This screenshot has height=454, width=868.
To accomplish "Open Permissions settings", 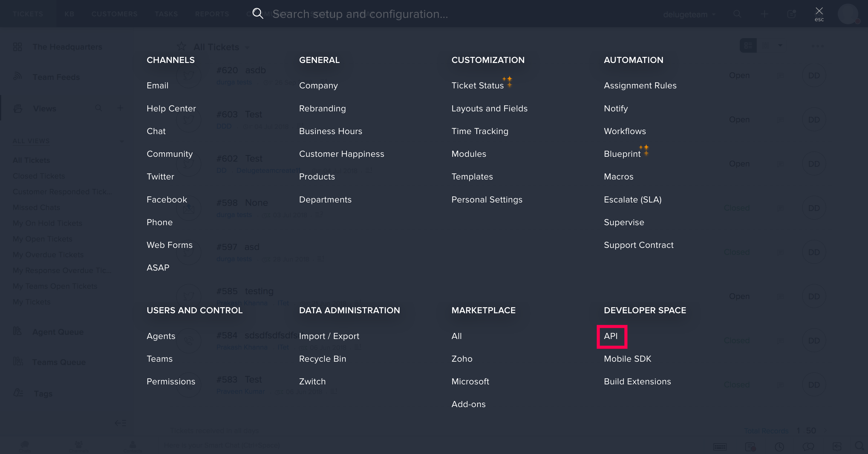I will pos(171,381).
